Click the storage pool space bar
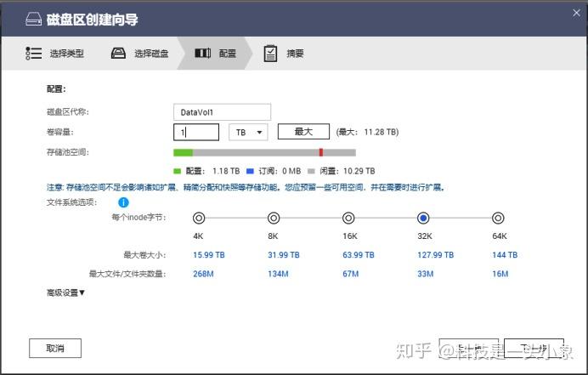 coord(264,152)
